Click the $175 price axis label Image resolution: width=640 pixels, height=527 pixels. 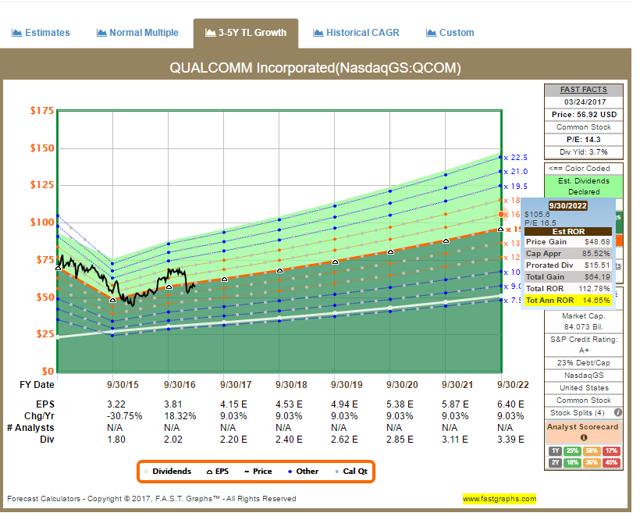[x=42, y=111]
